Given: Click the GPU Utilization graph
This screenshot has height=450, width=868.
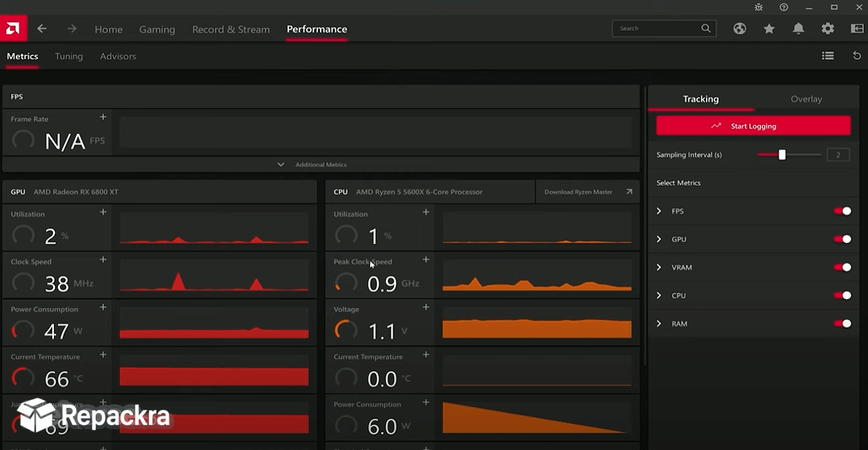Looking at the screenshot, I should pyautogui.click(x=214, y=228).
